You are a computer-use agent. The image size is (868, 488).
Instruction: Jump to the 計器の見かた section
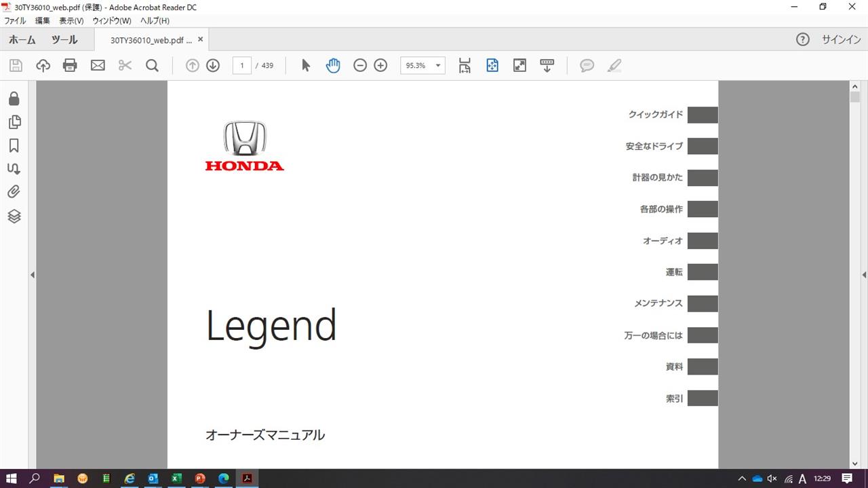click(658, 177)
